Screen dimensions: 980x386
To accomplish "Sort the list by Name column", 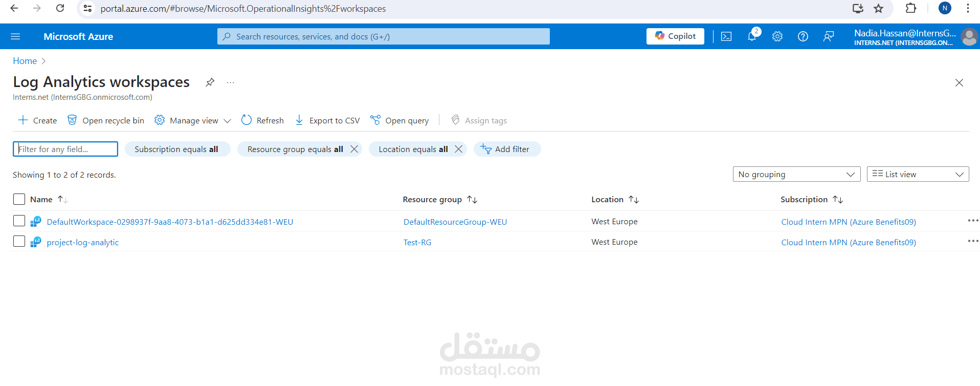I will click(x=49, y=199).
